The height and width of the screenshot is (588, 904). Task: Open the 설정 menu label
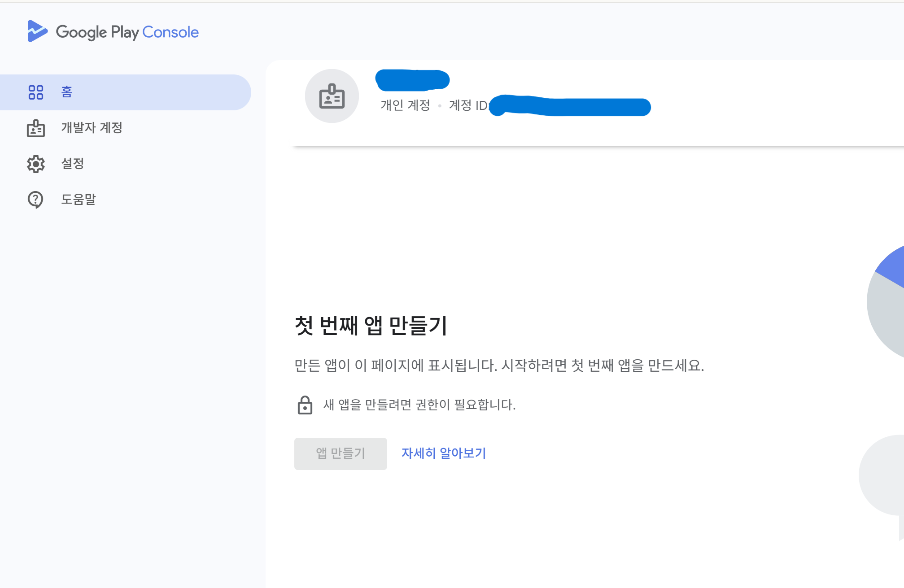click(x=73, y=164)
